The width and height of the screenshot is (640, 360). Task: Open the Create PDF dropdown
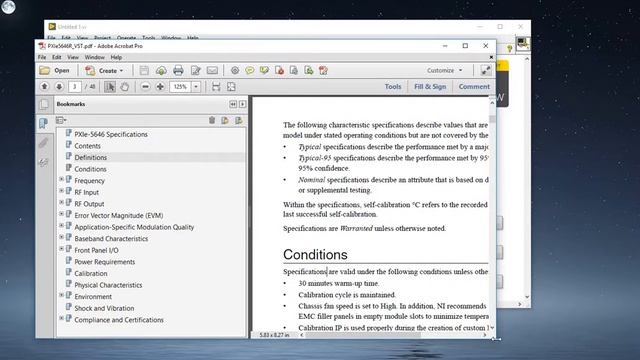tap(104, 71)
